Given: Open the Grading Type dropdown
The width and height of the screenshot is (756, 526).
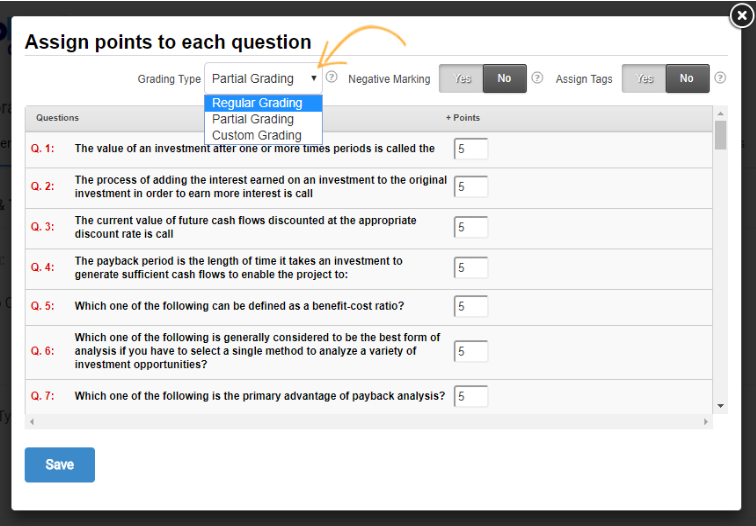Looking at the screenshot, I should (x=264, y=78).
